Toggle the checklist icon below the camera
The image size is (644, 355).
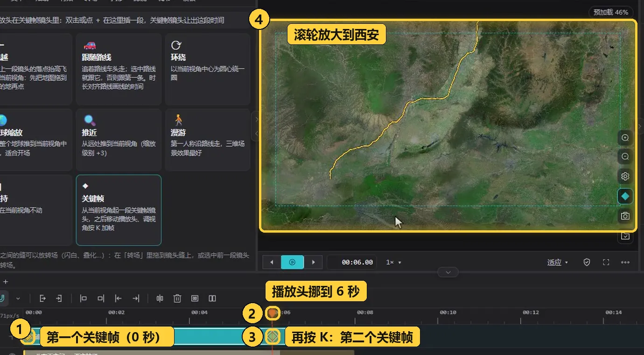coord(625,236)
